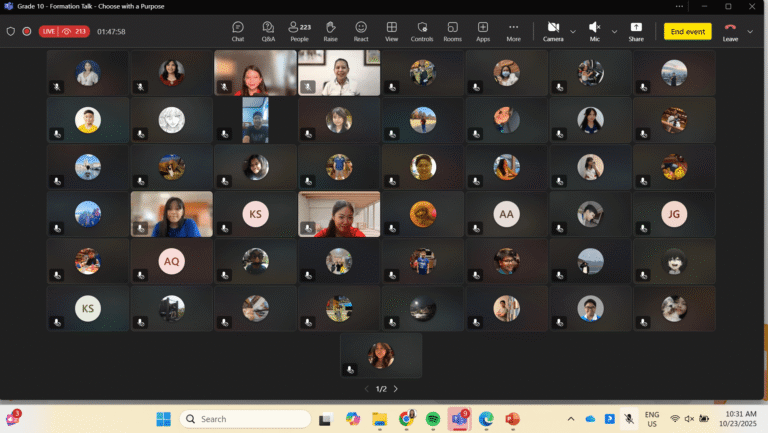The width and height of the screenshot is (768, 433).
Task: Select the AA participant tile
Action: click(506, 214)
